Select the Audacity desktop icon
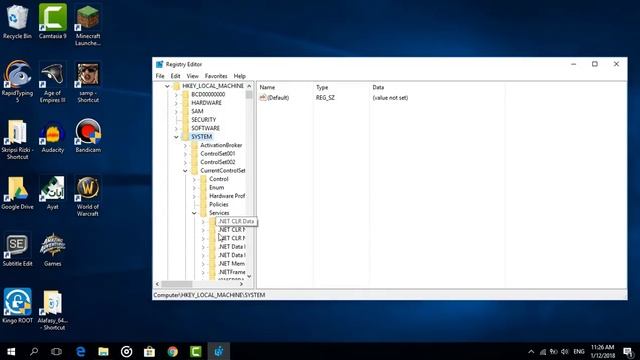640x360 pixels. click(x=53, y=137)
